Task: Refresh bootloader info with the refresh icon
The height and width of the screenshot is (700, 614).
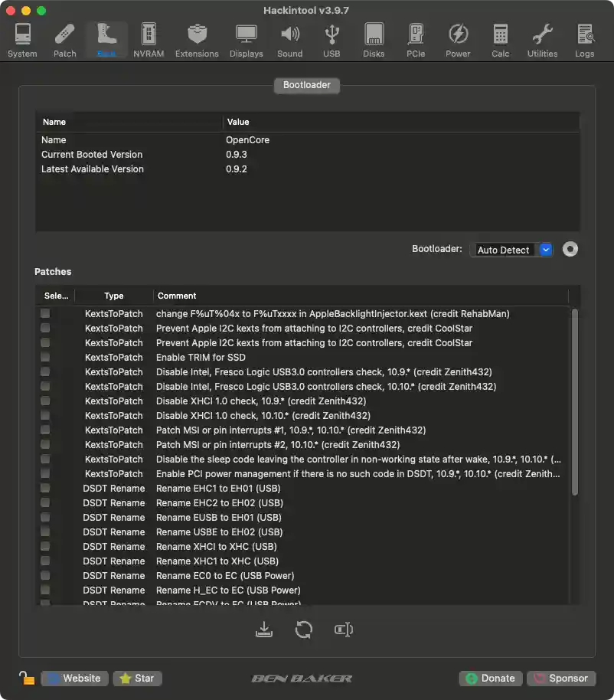Action: pyautogui.click(x=304, y=629)
